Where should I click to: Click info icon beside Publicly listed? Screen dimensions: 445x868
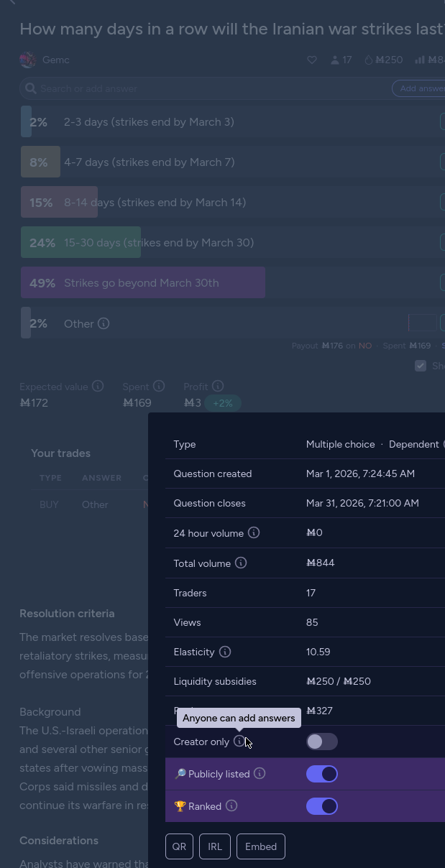[x=260, y=773]
